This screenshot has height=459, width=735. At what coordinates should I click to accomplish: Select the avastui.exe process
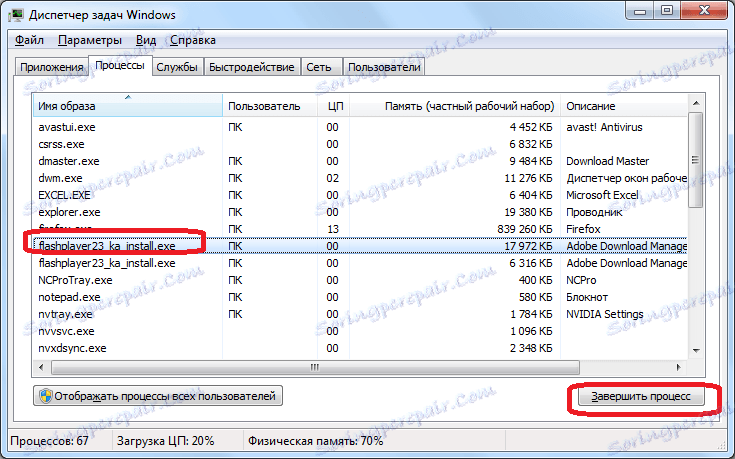(x=360, y=127)
